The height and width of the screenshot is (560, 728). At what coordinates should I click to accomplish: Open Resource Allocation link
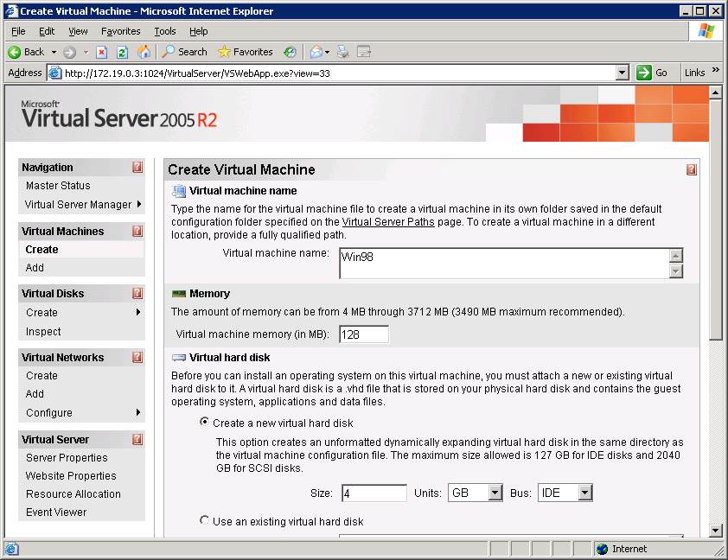click(x=73, y=494)
